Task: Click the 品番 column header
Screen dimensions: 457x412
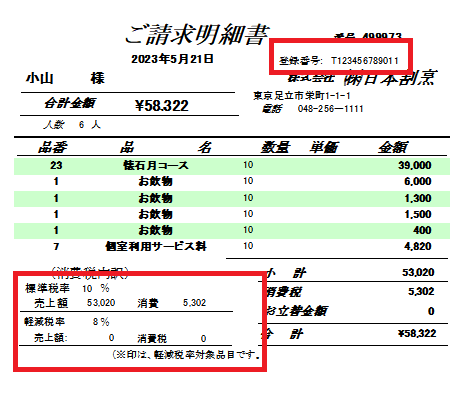Action: 52,147
